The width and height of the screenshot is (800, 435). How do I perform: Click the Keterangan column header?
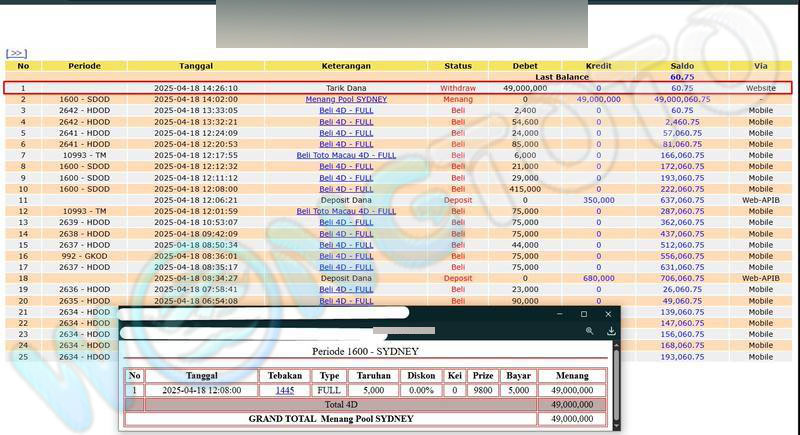tap(346, 66)
